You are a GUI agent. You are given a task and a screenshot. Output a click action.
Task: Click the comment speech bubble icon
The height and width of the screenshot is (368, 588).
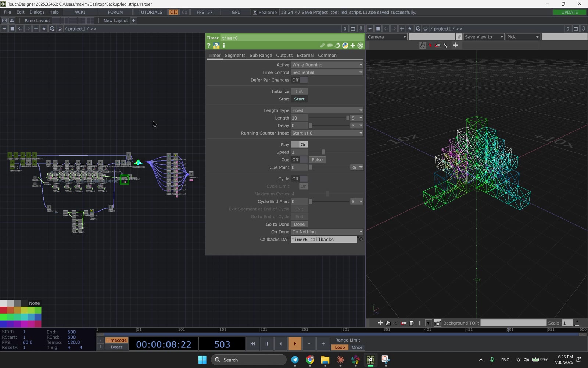click(330, 46)
